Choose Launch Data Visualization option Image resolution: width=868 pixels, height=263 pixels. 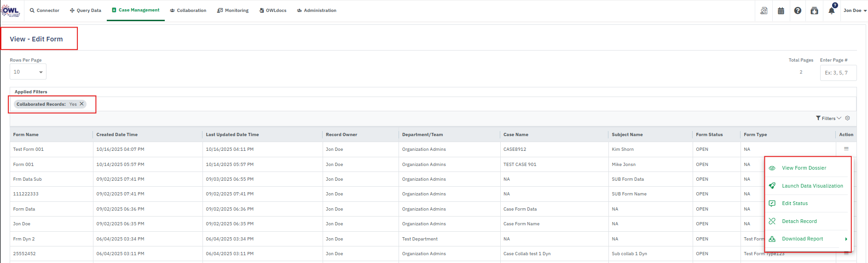(x=812, y=186)
